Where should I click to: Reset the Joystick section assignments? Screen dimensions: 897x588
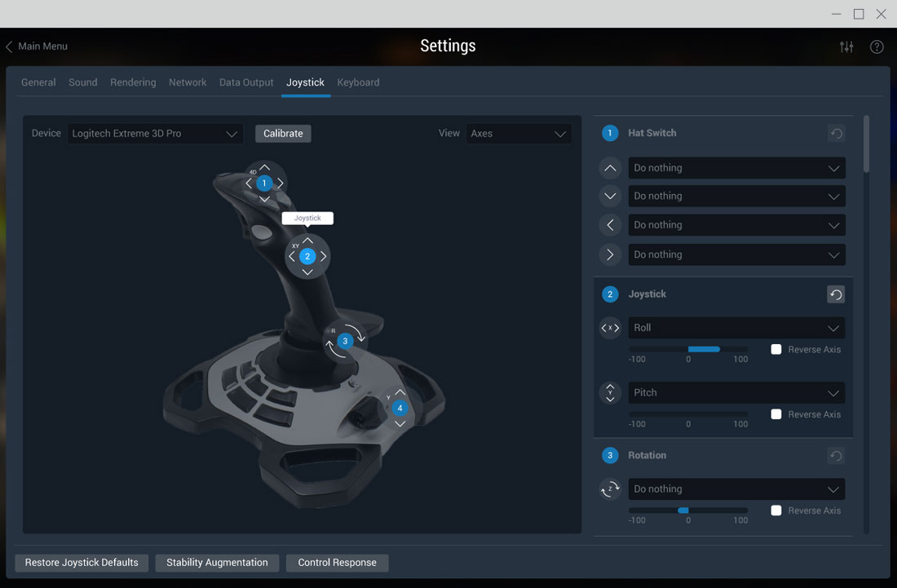836,294
